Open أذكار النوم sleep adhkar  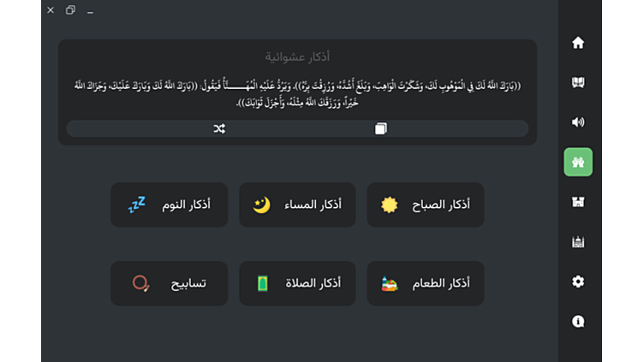[x=170, y=205]
